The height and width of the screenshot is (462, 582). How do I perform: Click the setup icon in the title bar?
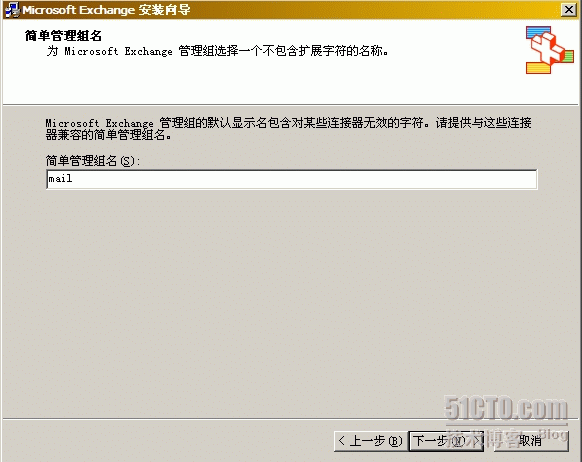click(x=12, y=10)
